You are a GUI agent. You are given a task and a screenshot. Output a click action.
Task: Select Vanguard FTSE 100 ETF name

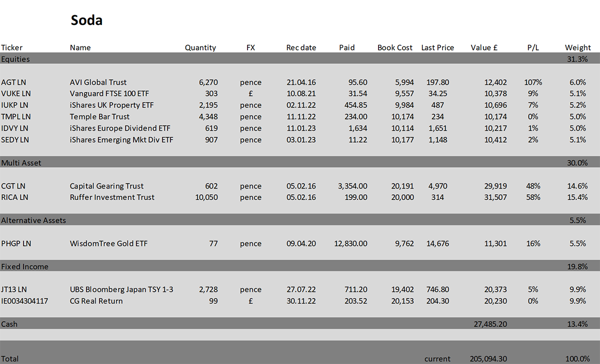point(109,94)
